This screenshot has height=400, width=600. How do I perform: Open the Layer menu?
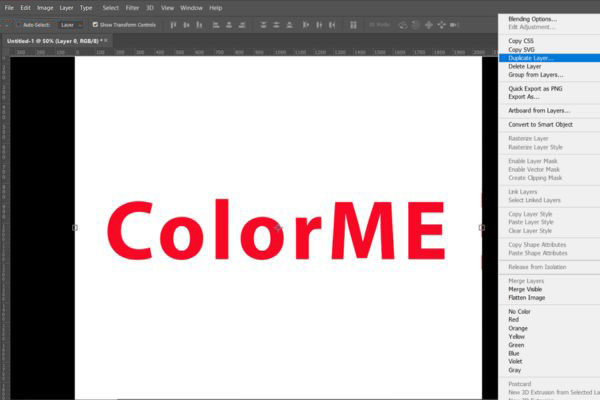pos(66,8)
